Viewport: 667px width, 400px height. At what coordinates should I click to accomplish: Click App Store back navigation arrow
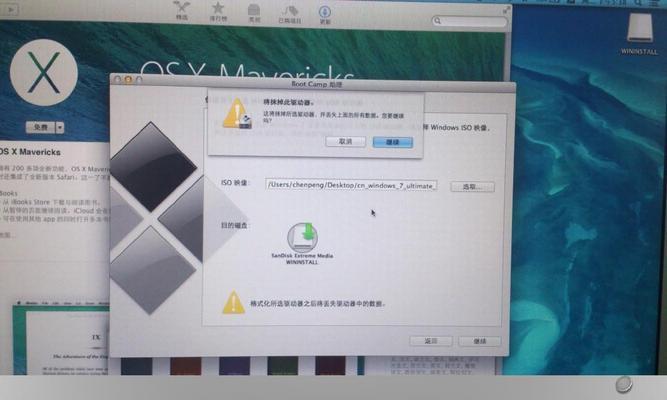coord(11,9)
